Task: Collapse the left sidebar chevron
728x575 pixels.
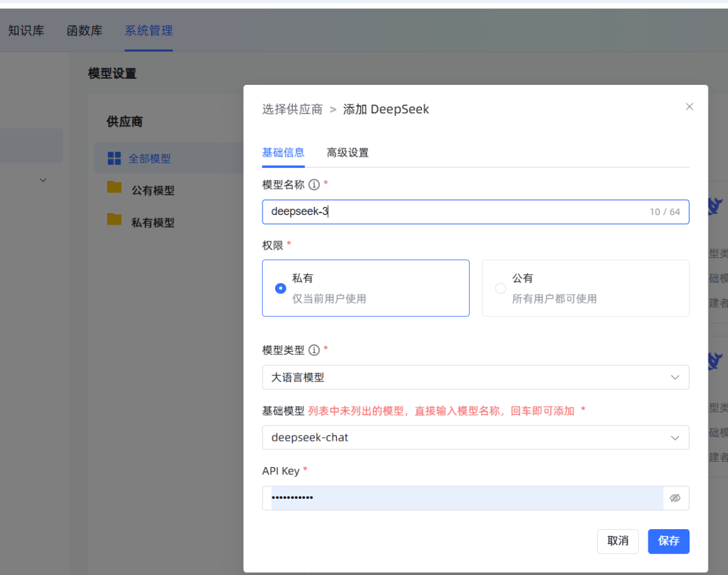Action: 42,180
